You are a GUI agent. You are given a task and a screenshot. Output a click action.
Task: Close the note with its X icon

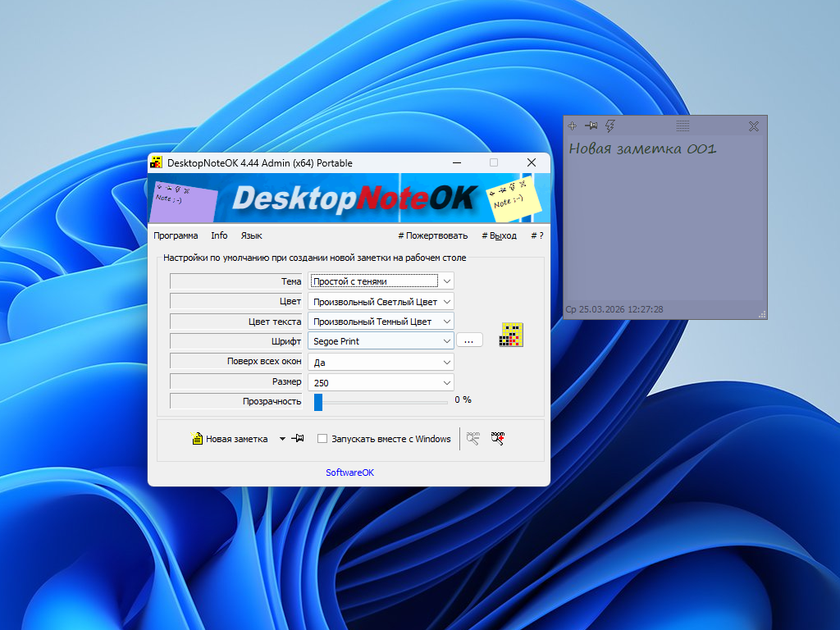754,126
